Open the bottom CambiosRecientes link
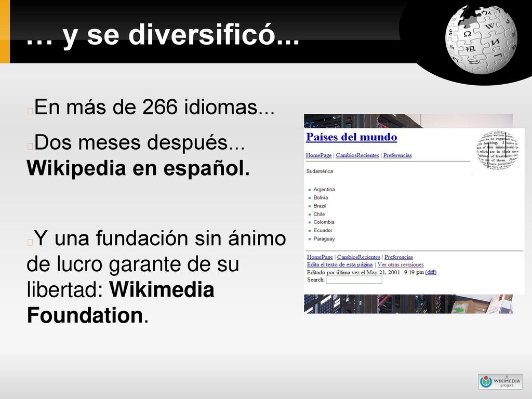532x399 pixels. 358,257
